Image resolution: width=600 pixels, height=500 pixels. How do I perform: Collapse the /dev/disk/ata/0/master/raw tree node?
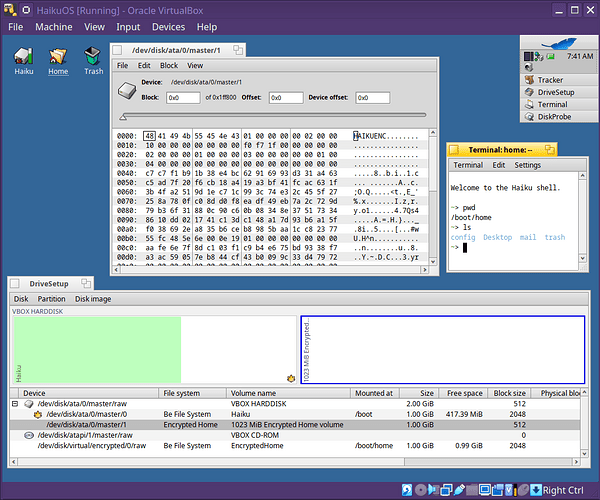tap(15, 404)
